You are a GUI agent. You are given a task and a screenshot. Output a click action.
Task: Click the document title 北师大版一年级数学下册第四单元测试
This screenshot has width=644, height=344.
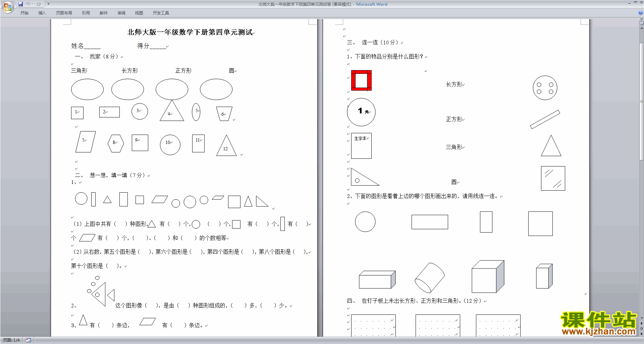[190, 32]
